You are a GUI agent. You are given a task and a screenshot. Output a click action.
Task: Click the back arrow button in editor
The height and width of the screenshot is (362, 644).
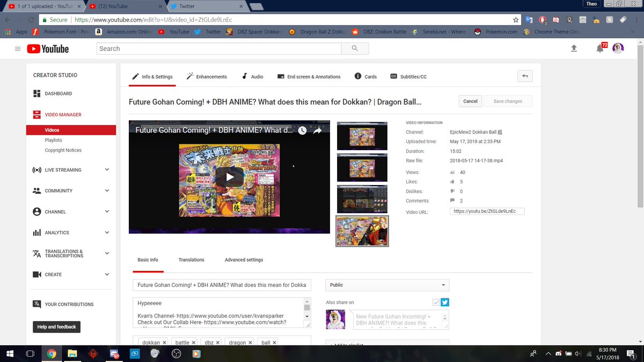(525, 76)
